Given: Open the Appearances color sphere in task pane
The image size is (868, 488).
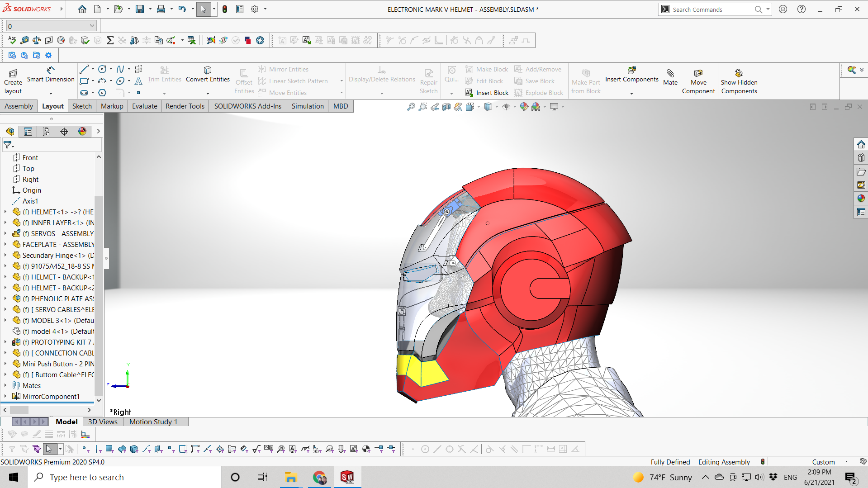Looking at the screenshot, I should (861, 199).
